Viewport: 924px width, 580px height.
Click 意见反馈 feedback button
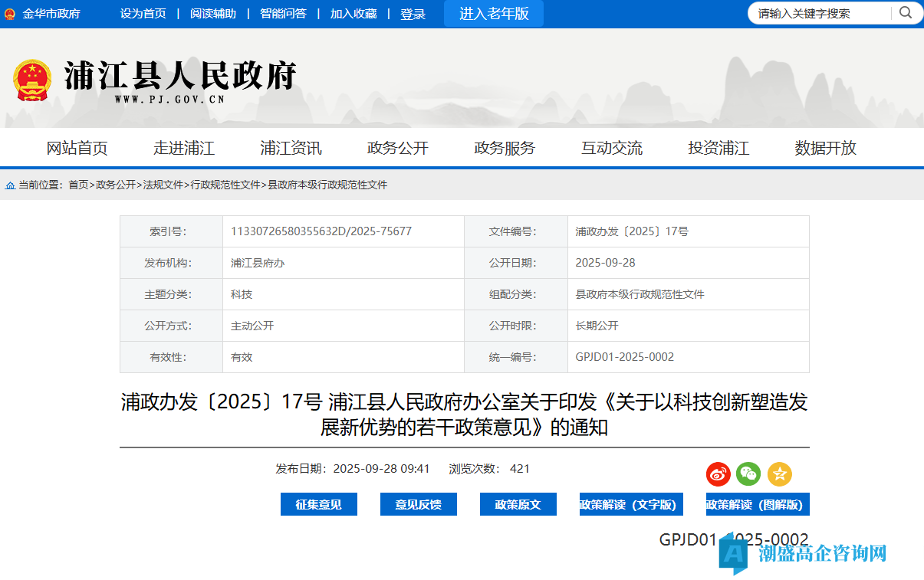pos(418,504)
